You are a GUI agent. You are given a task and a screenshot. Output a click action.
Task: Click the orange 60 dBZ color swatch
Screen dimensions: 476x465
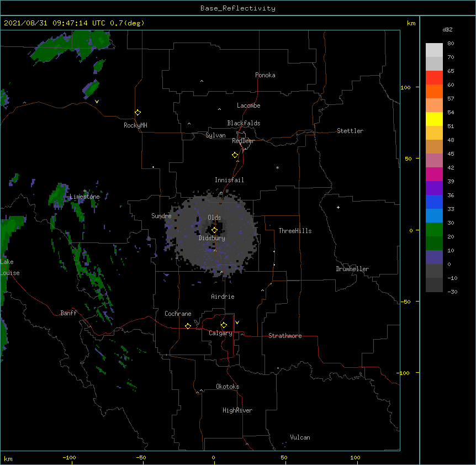tap(434, 91)
